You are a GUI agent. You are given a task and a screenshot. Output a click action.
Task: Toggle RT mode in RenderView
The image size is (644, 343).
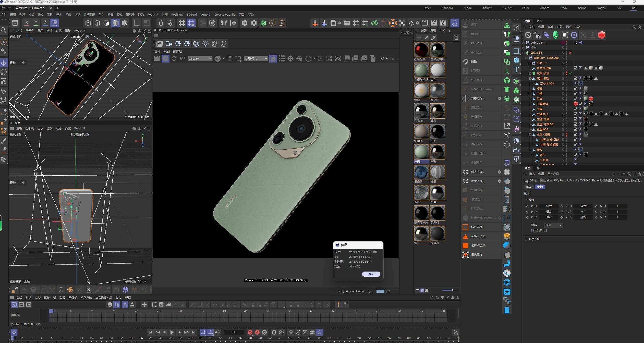tap(182, 59)
